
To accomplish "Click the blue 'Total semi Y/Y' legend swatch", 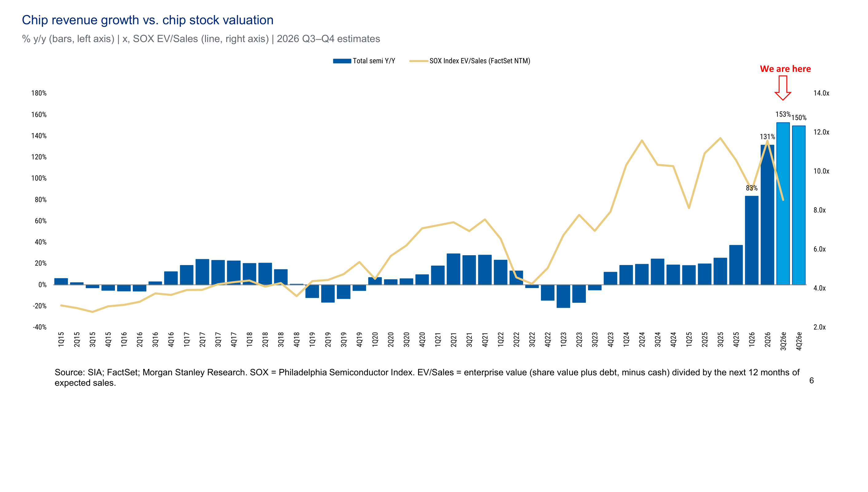I will 342,61.
